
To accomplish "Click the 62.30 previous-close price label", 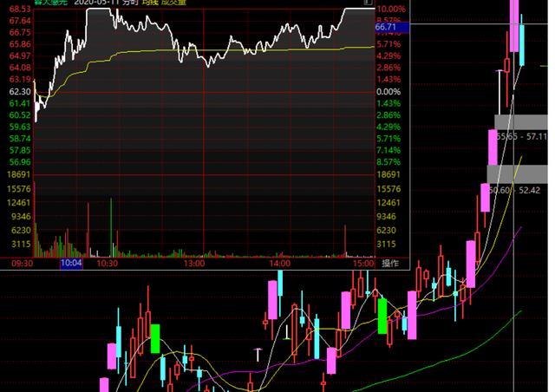I will (x=20, y=92).
